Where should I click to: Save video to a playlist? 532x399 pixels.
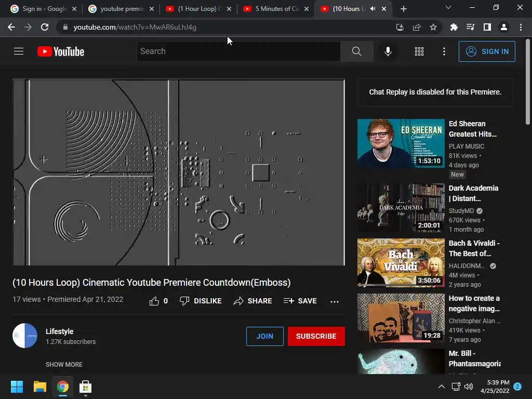coord(300,301)
